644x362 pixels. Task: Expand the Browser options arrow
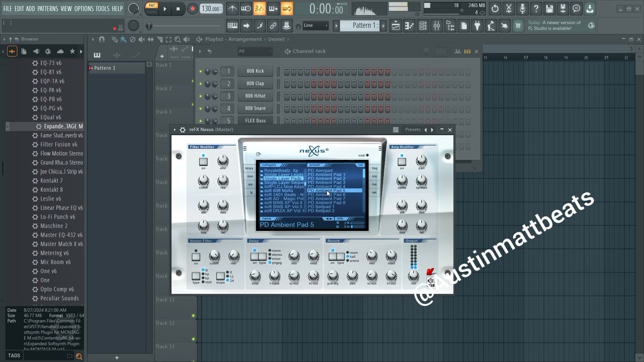(5, 39)
